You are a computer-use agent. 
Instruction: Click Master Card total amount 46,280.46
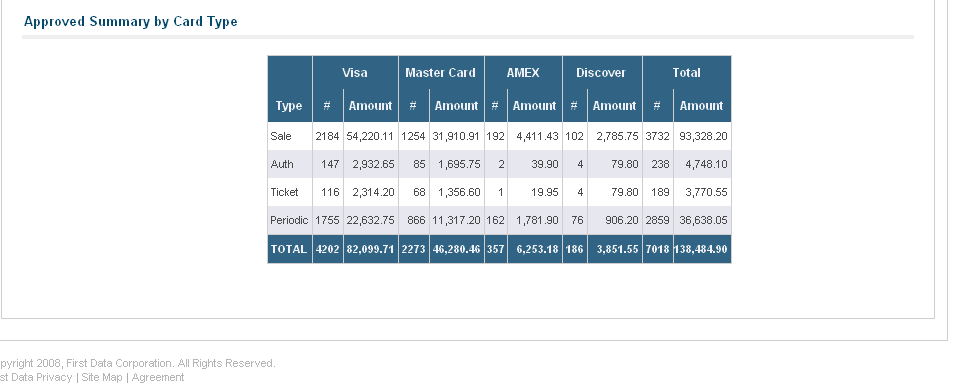(x=456, y=249)
